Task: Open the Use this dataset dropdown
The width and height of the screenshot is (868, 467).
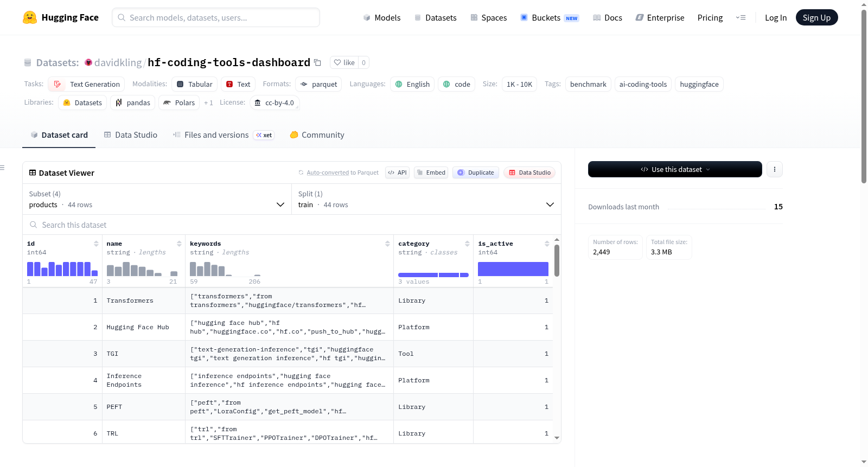Action: pyautogui.click(x=675, y=169)
